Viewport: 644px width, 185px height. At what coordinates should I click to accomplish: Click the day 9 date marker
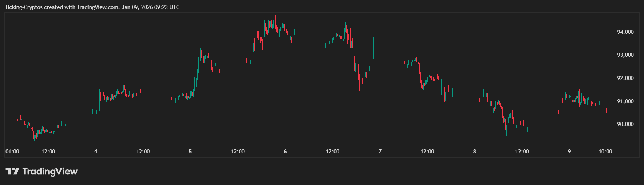pos(569,152)
